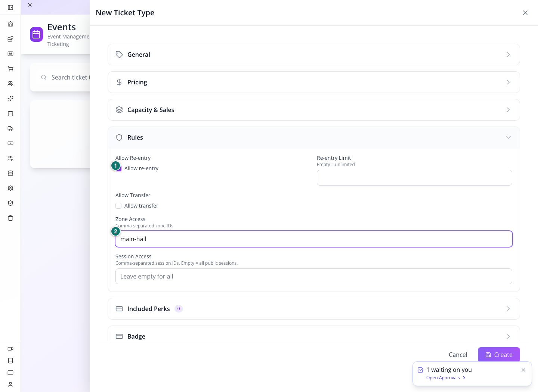
Task: Dismiss the '1 waiting on you' notification
Action: (x=523, y=370)
